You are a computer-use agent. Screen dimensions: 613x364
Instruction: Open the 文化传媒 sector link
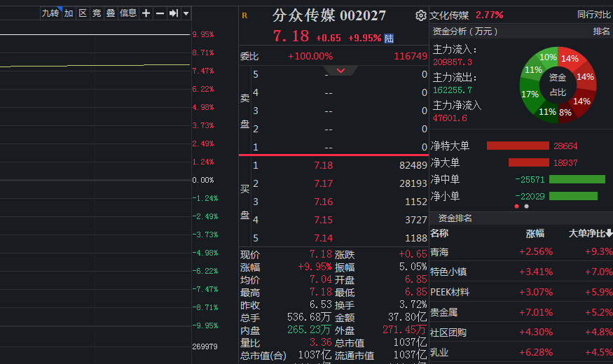[x=449, y=15]
